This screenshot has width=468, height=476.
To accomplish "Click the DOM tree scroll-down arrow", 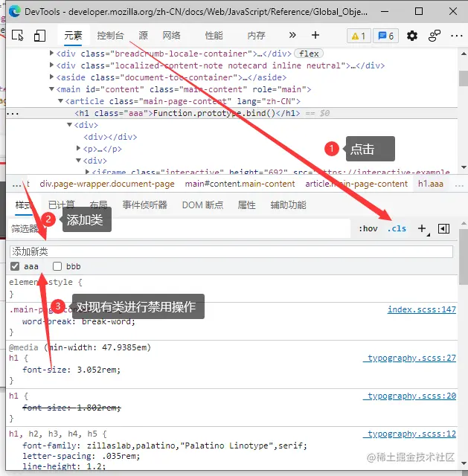I will click(x=464, y=167).
